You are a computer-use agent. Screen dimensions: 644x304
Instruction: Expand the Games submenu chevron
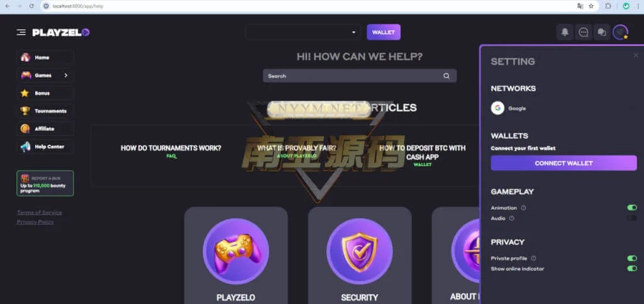(65, 76)
